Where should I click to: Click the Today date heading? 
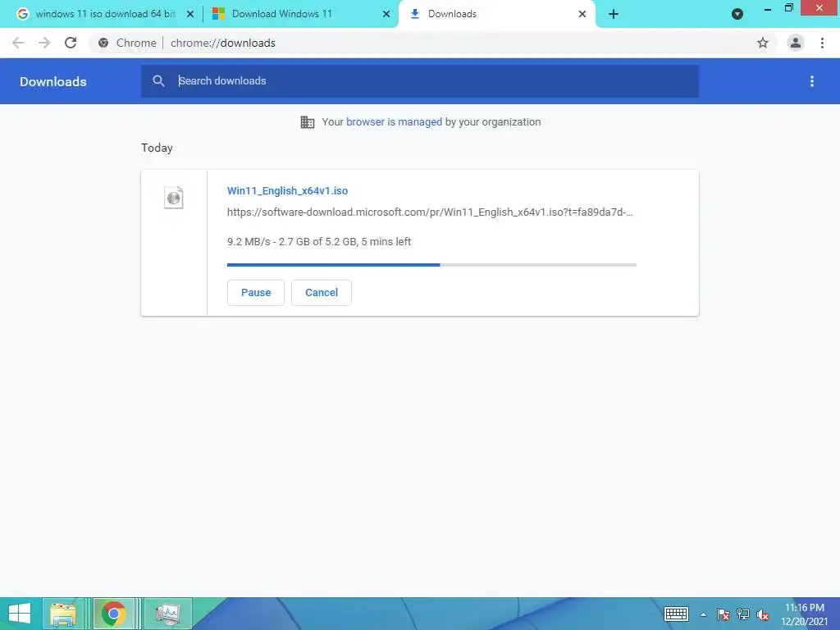(157, 148)
